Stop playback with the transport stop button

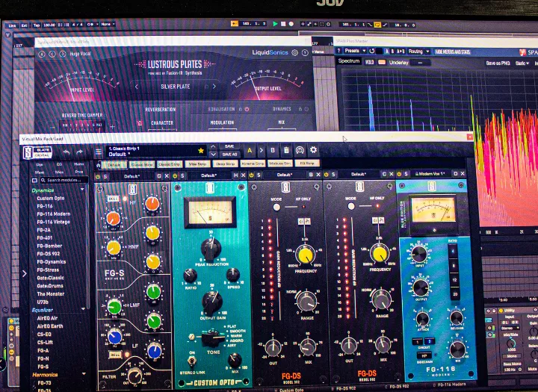point(283,24)
